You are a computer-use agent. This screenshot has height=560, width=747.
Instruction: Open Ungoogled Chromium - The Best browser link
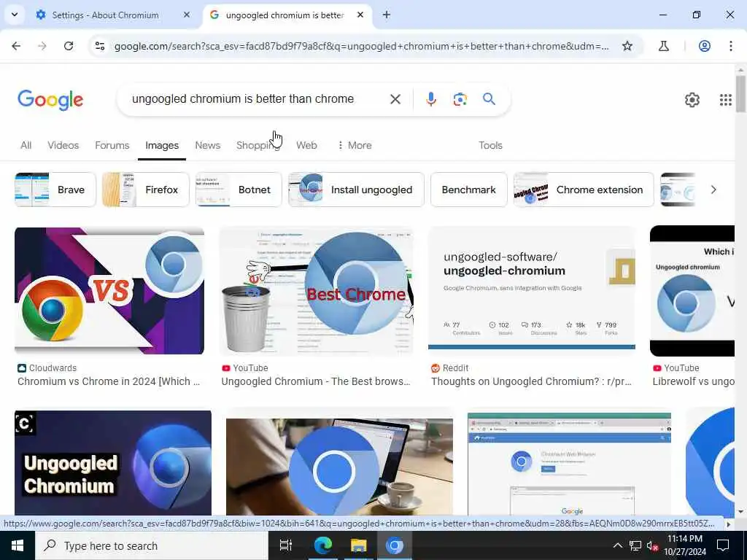[315, 381]
